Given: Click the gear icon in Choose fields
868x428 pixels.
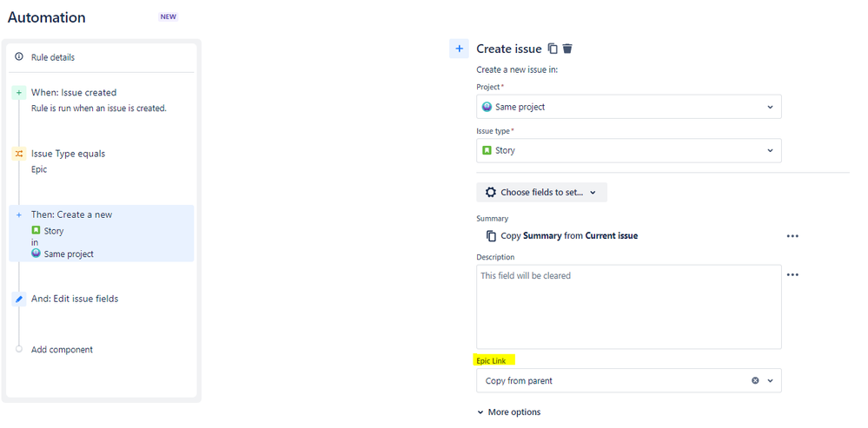Looking at the screenshot, I should [490, 193].
